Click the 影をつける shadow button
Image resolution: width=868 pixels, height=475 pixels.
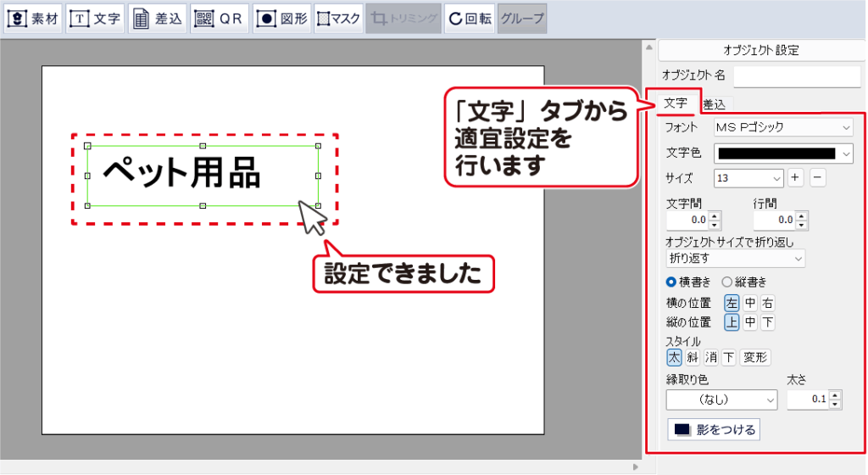(x=713, y=430)
